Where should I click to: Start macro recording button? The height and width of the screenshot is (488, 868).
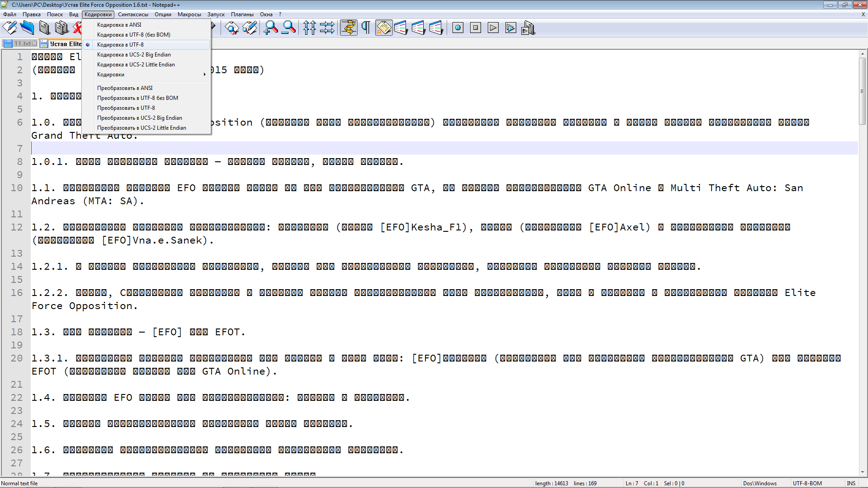pos(458,28)
